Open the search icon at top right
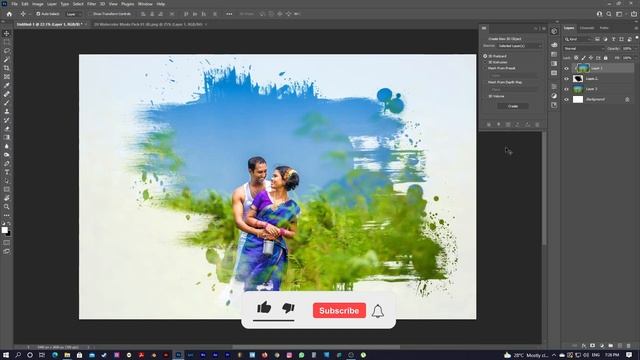 tap(609, 14)
